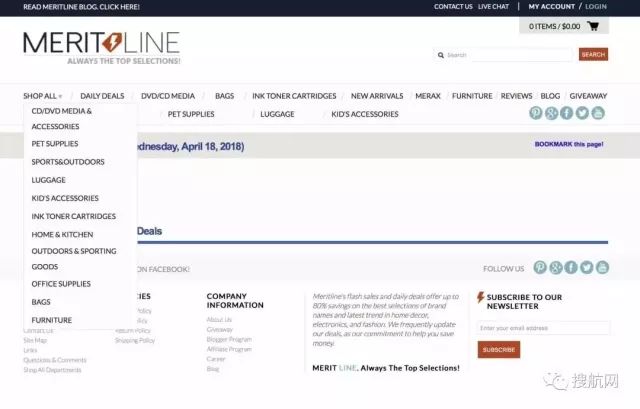Screen dimensions: 640x409
Task: Select Luggage in Shop All dropdown
Action: coord(49,180)
